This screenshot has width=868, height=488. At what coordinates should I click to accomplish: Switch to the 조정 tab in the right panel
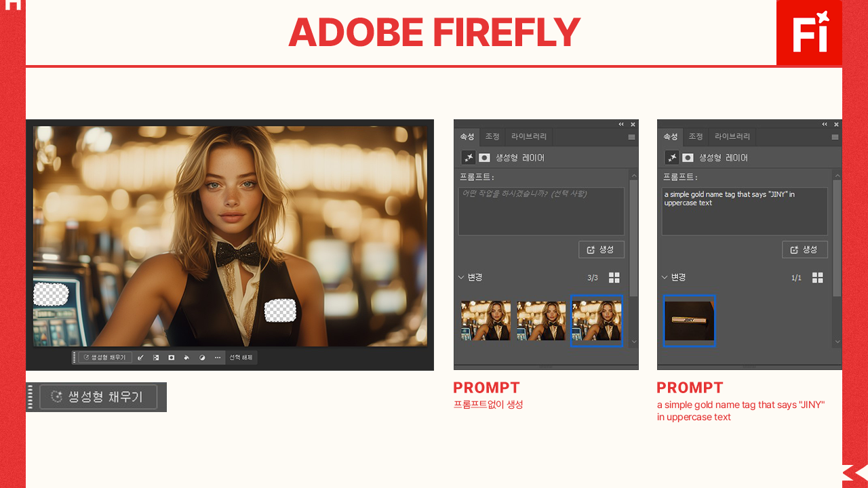tap(696, 137)
